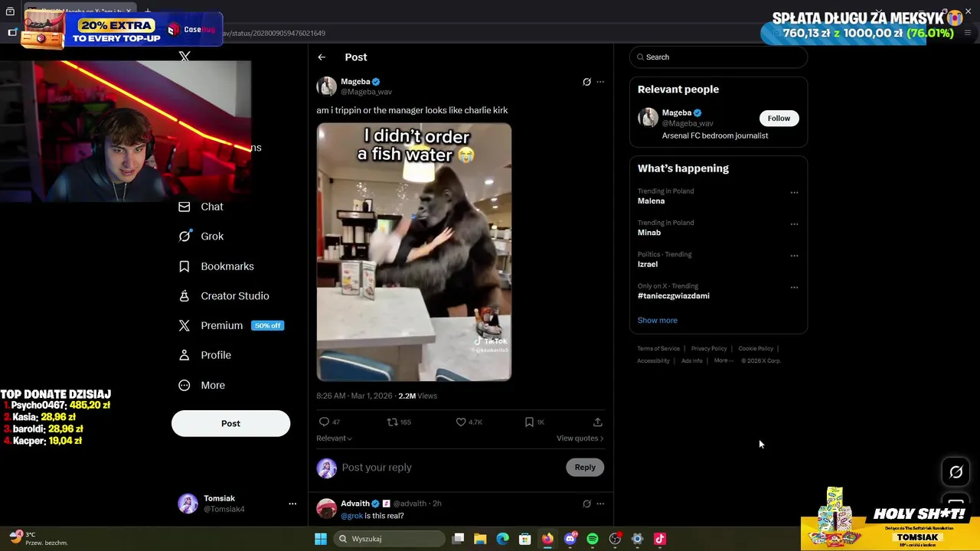980x551 pixels.
Task: Switch to Firefox on the taskbar
Action: (x=547, y=539)
